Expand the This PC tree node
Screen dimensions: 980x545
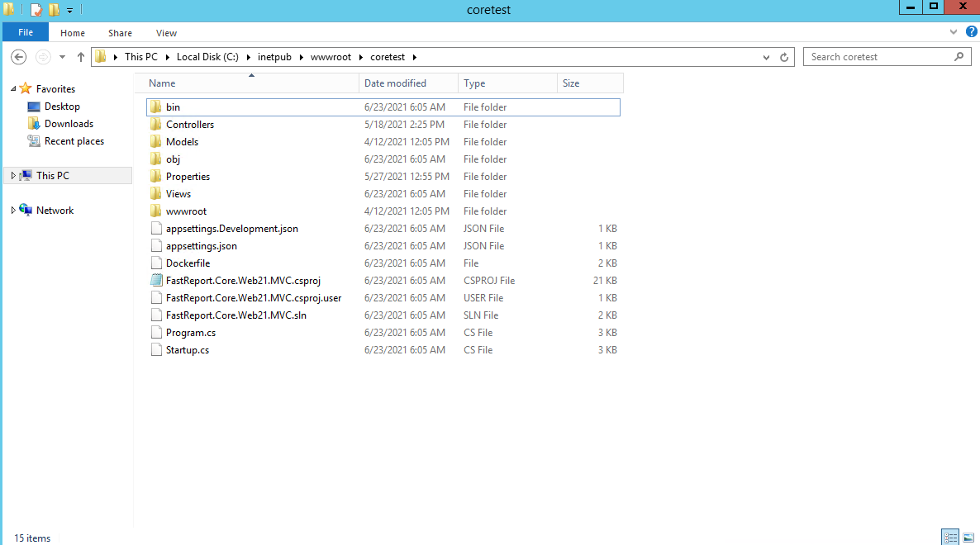pyautogui.click(x=13, y=176)
